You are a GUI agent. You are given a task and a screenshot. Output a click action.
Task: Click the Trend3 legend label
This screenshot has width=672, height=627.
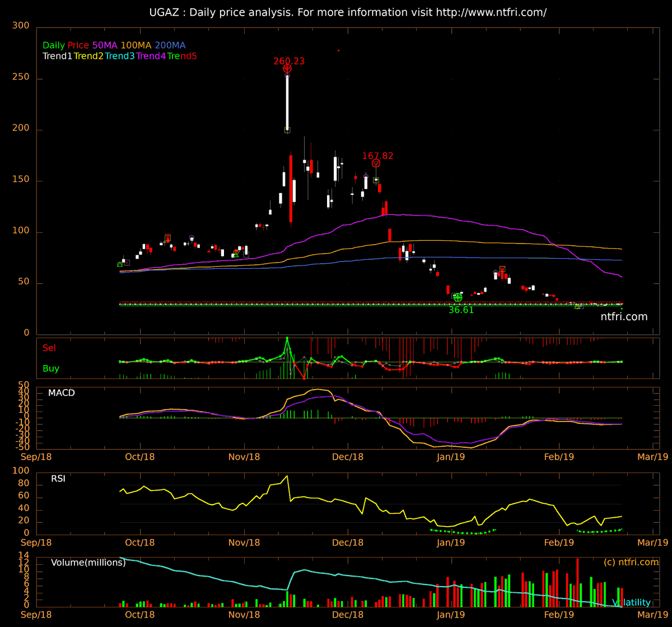tap(120, 56)
